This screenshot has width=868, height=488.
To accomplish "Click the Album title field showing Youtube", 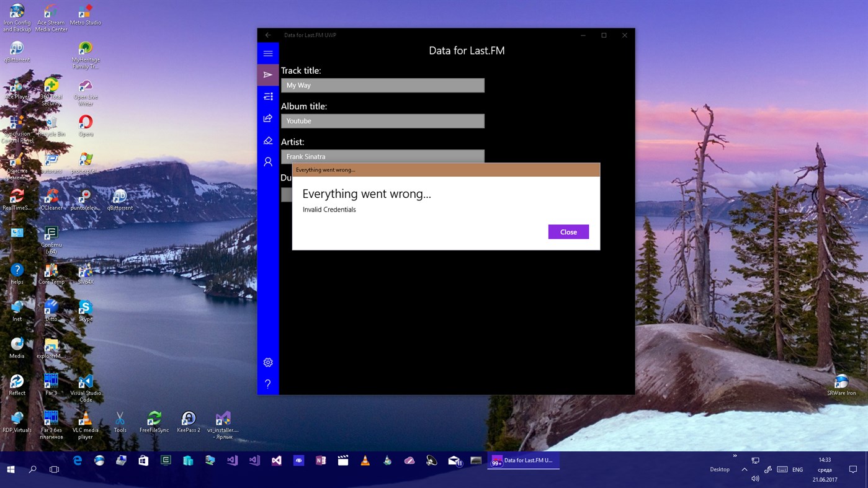I will (383, 121).
